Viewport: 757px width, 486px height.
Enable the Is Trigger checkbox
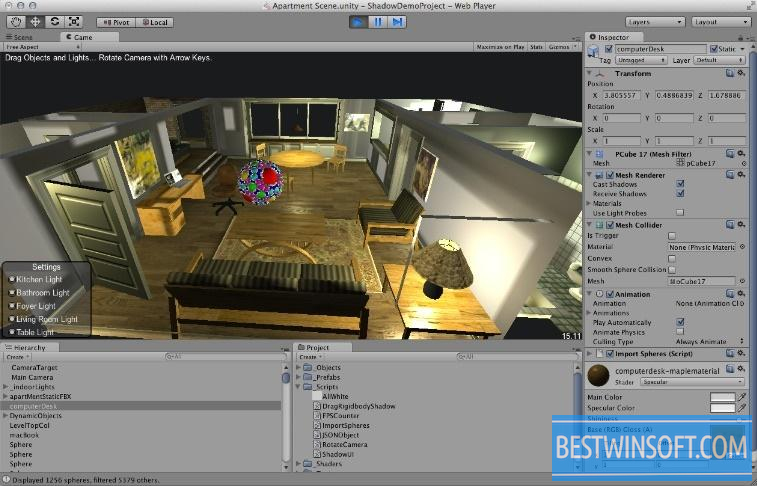coord(672,236)
